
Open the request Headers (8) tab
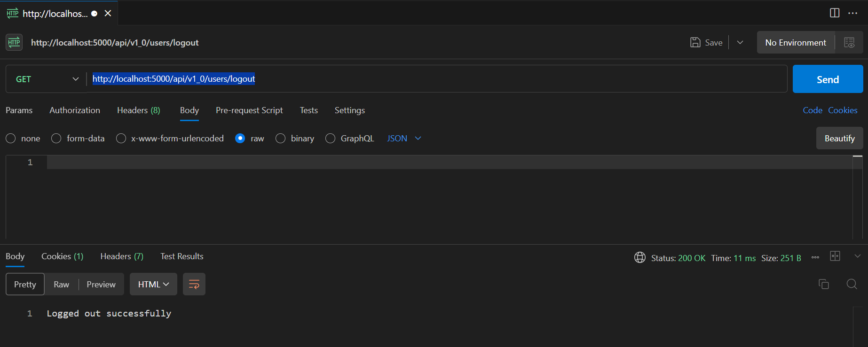pyautogui.click(x=139, y=110)
